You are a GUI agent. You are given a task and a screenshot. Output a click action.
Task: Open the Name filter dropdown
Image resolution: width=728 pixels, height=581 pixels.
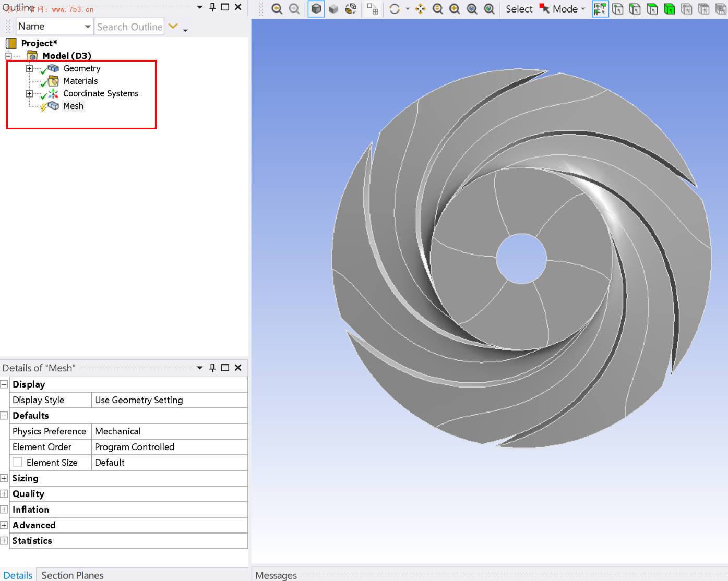pyautogui.click(x=87, y=27)
